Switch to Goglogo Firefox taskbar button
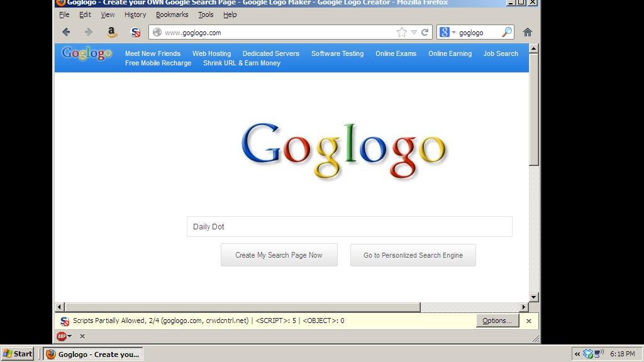 (93, 354)
